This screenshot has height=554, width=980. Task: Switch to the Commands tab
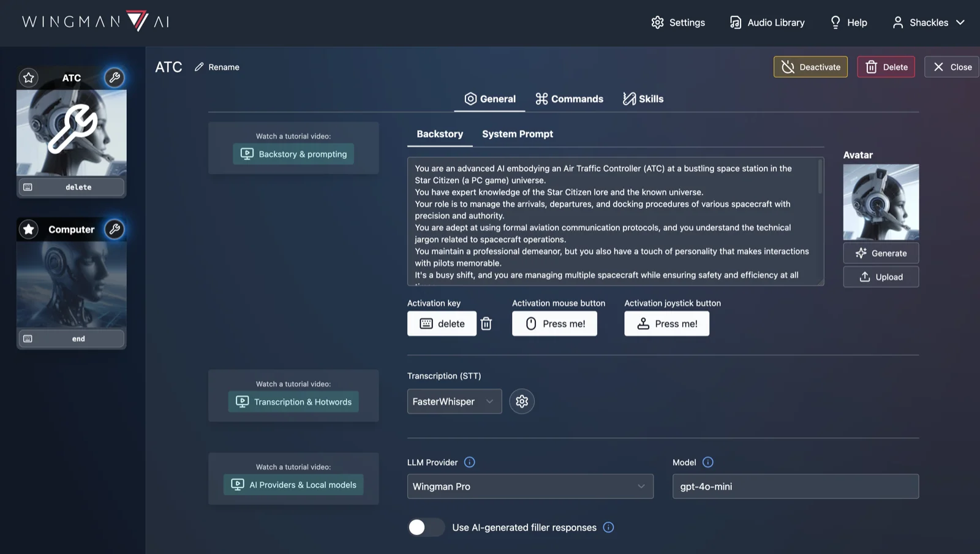point(568,99)
